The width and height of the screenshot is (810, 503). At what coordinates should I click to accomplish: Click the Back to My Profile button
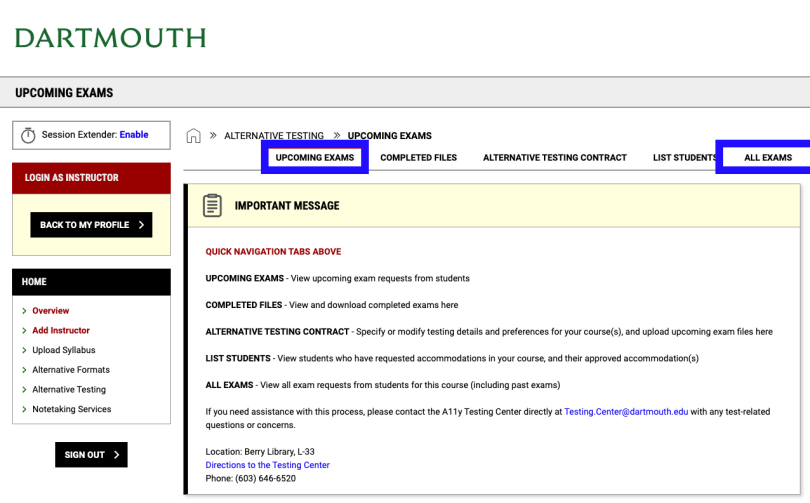click(91, 225)
